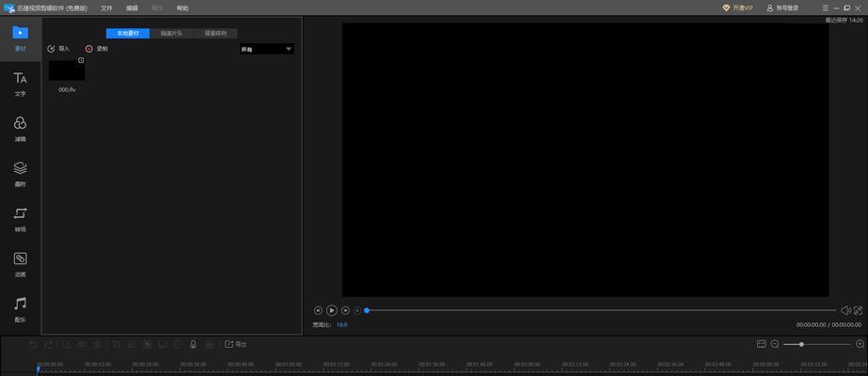Click the split clip icon in timeline toolbar
The height and width of the screenshot is (376, 868).
(x=82, y=344)
